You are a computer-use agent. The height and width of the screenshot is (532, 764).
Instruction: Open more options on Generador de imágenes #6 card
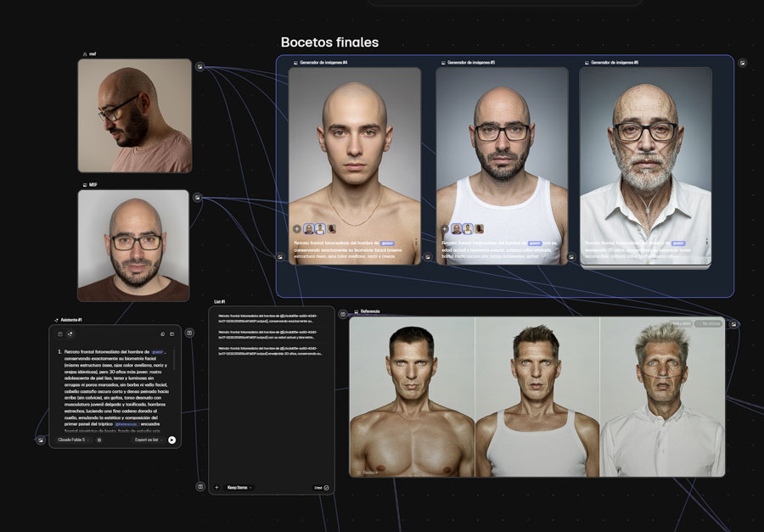[x=706, y=242]
